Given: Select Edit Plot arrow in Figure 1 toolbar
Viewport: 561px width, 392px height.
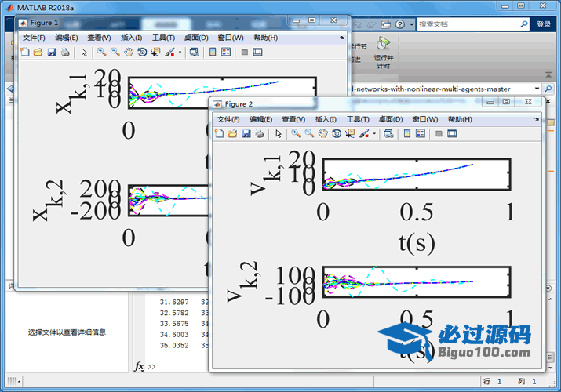Looking at the screenshot, I should [84, 53].
